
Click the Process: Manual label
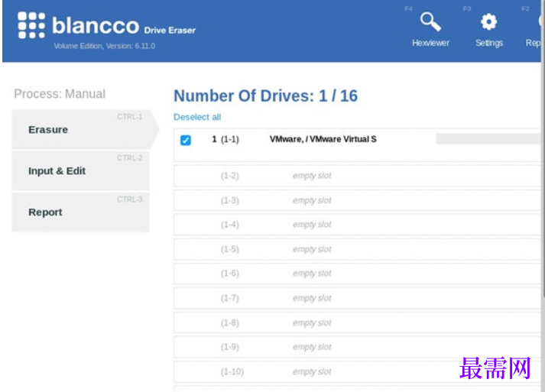coord(60,94)
